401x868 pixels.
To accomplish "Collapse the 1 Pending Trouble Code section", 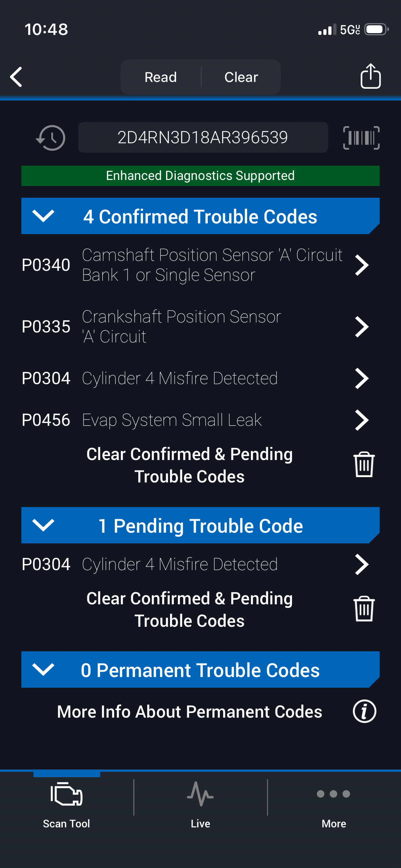I will 43,525.
